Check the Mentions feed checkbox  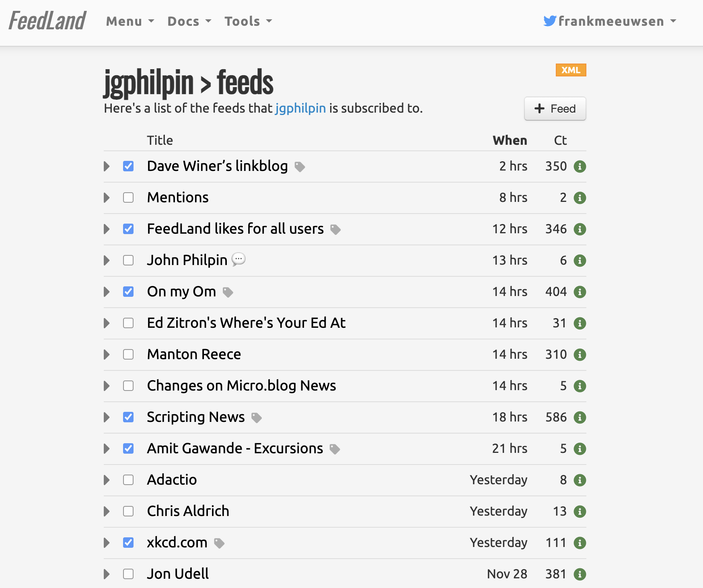[128, 197]
